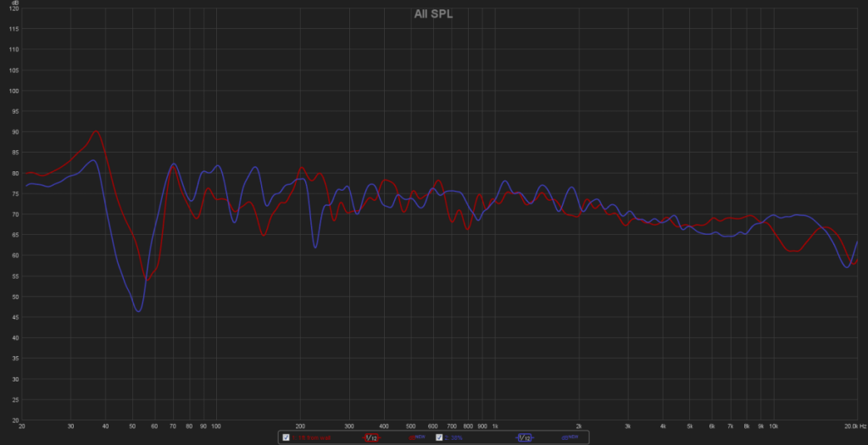
Task: Click the blue curve's deepest dip near 52 Hz
Action: point(137,310)
